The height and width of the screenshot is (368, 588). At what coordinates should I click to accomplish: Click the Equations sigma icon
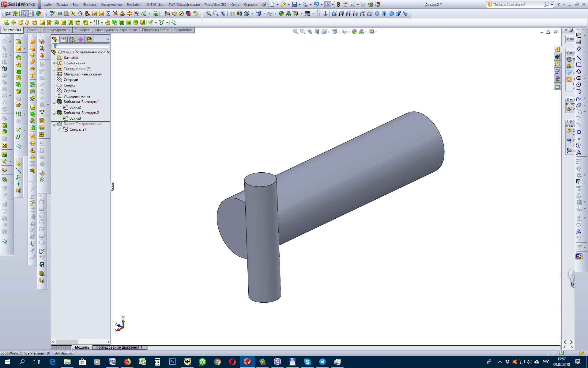(108, 13)
